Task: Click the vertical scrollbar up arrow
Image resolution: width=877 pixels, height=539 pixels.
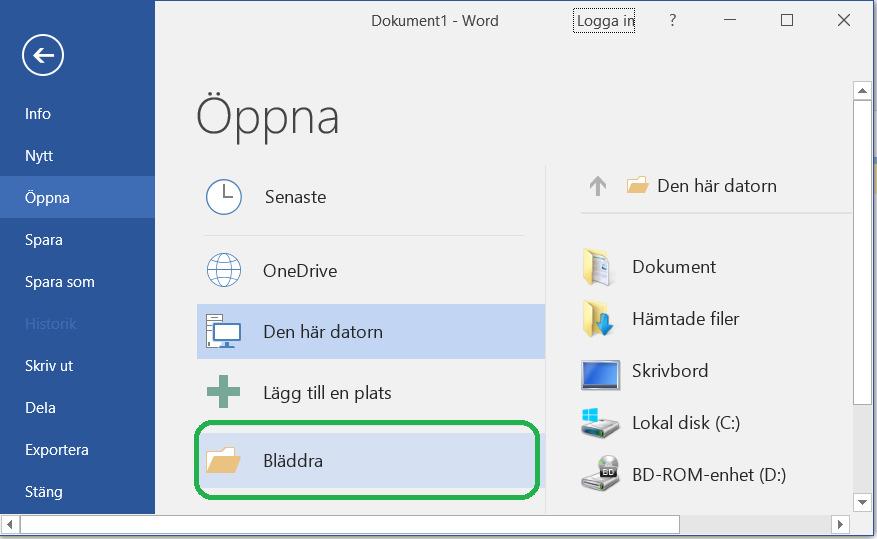Action: pyautogui.click(x=862, y=91)
